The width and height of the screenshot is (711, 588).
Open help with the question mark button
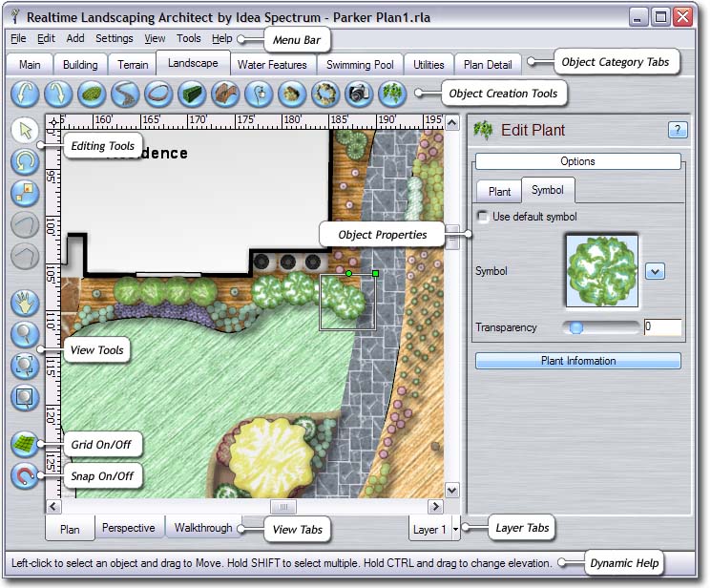click(x=678, y=130)
